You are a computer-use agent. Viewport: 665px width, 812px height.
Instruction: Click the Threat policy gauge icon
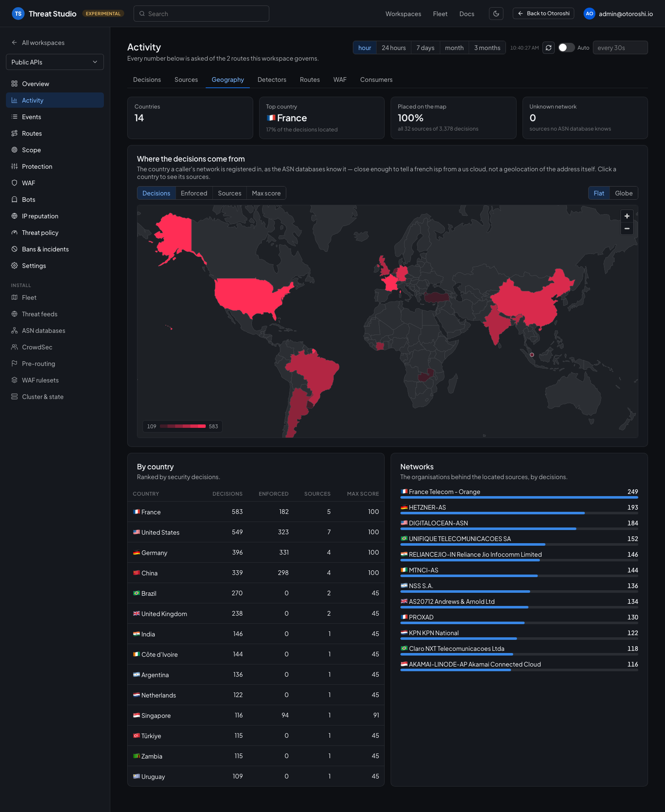tap(14, 233)
